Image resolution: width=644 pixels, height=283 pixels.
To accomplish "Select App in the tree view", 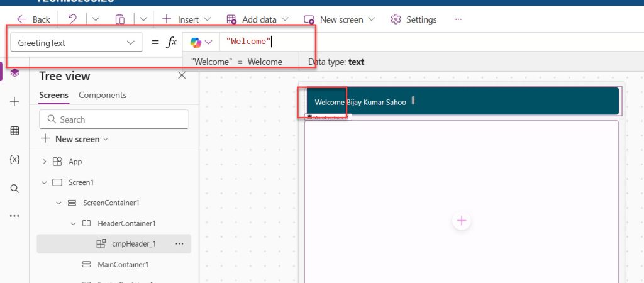I will pos(75,162).
